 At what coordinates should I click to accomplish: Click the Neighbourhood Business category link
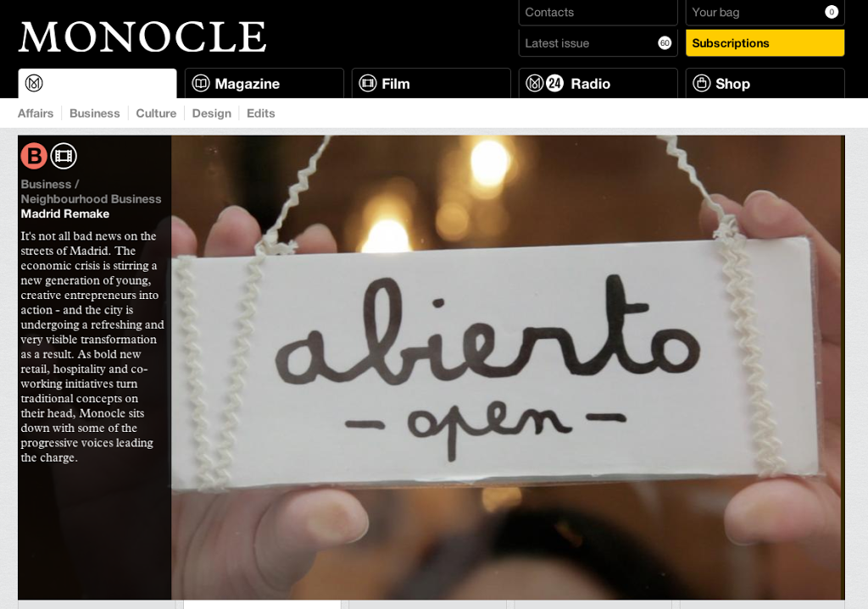point(91,199)
